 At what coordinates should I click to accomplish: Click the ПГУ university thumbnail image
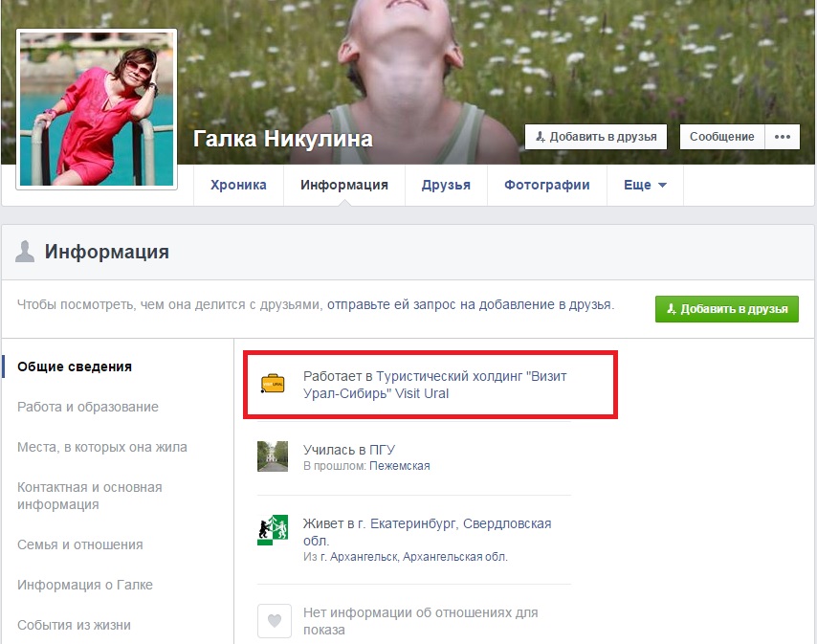click(273, 456)
